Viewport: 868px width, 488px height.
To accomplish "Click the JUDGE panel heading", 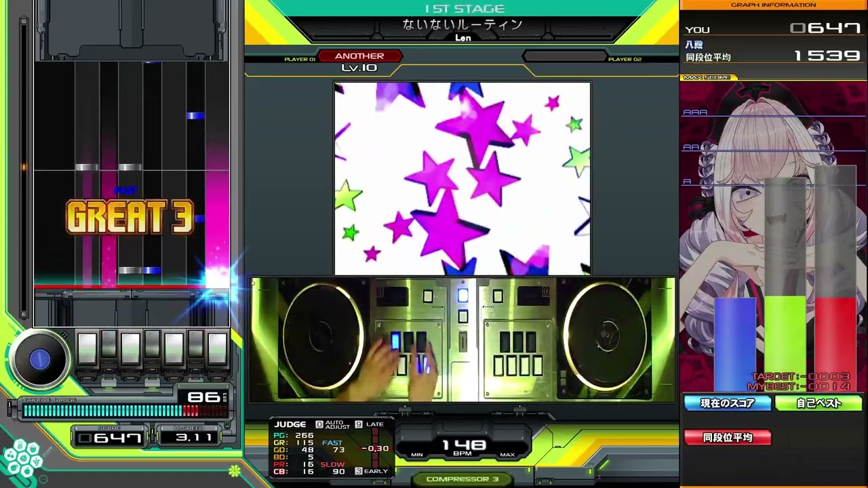I will [x=290, y=424].
